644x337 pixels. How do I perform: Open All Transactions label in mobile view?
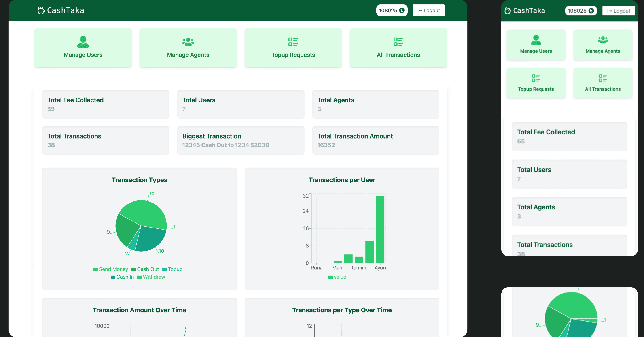click(603, 89)
